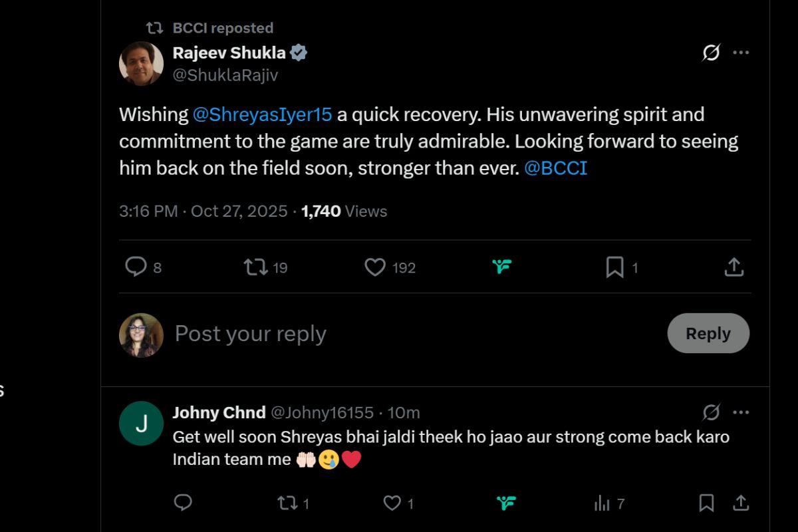Click the Reply button
798x532 pixels.
[x=708, y=333]
